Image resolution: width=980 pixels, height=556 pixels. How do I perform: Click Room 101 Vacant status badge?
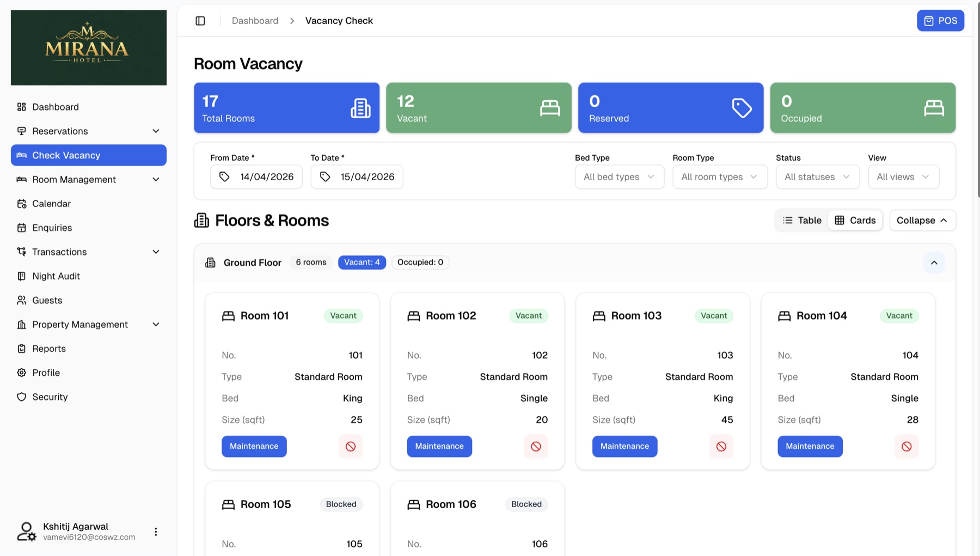tap(344, 316)
